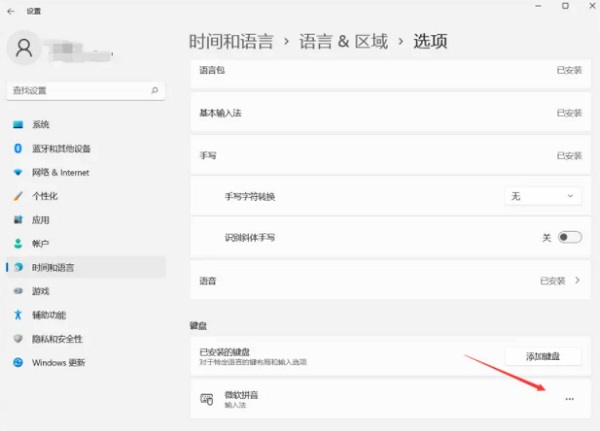Click the 微软拼音 label
The height and width of the screenshot is (431, 600).
[x=241, y=395]
